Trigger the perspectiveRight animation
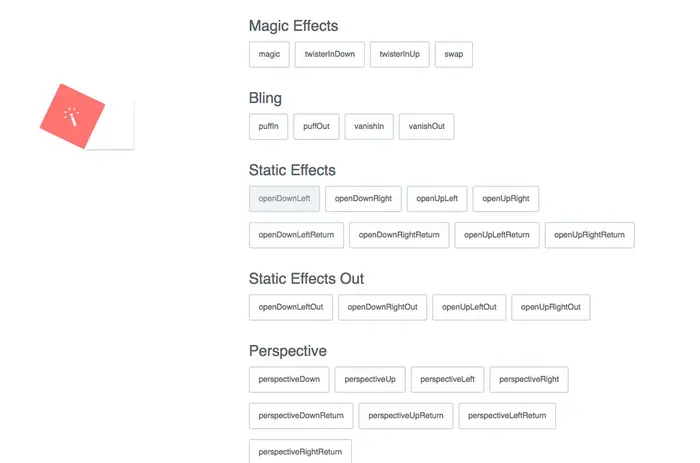Viewport: 700px width, 463px height. point(529,380)
